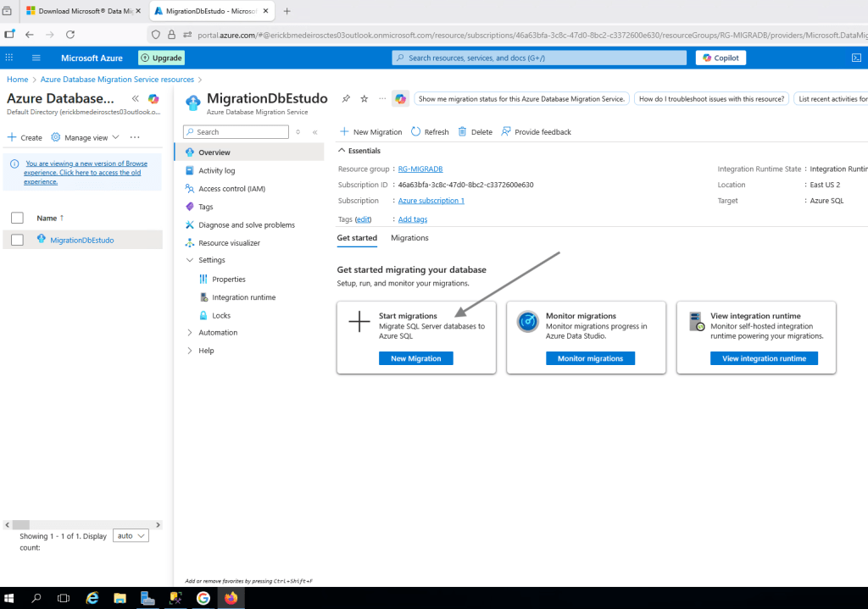
Task: Click the Refresh icon in toolbar
Action: [416, 132]
